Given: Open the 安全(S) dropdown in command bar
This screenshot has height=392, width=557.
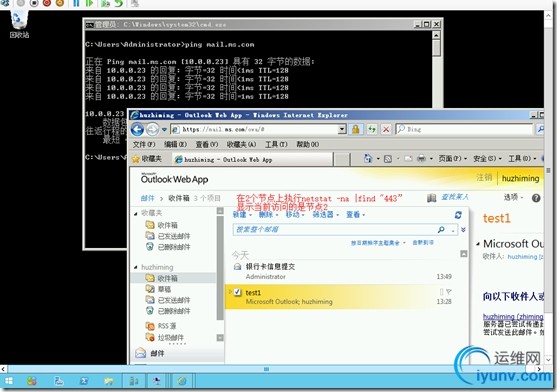Looking at the screenshot, I should pos(487,158).
